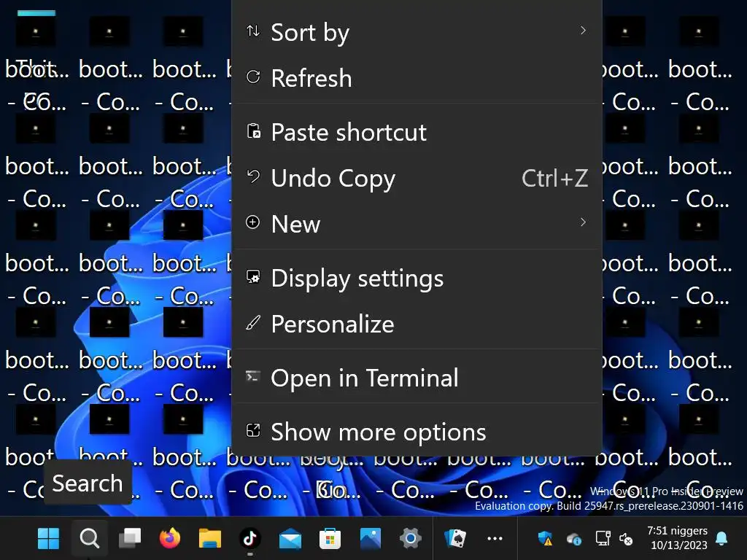
Task: Launch Microsoft Store from the taskbar
Action: (330, 539)
